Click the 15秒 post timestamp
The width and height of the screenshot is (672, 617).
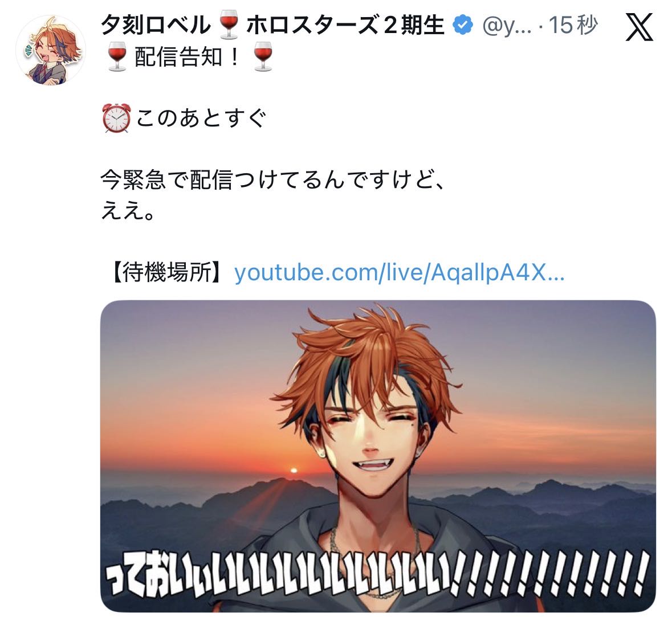(573, 24)
